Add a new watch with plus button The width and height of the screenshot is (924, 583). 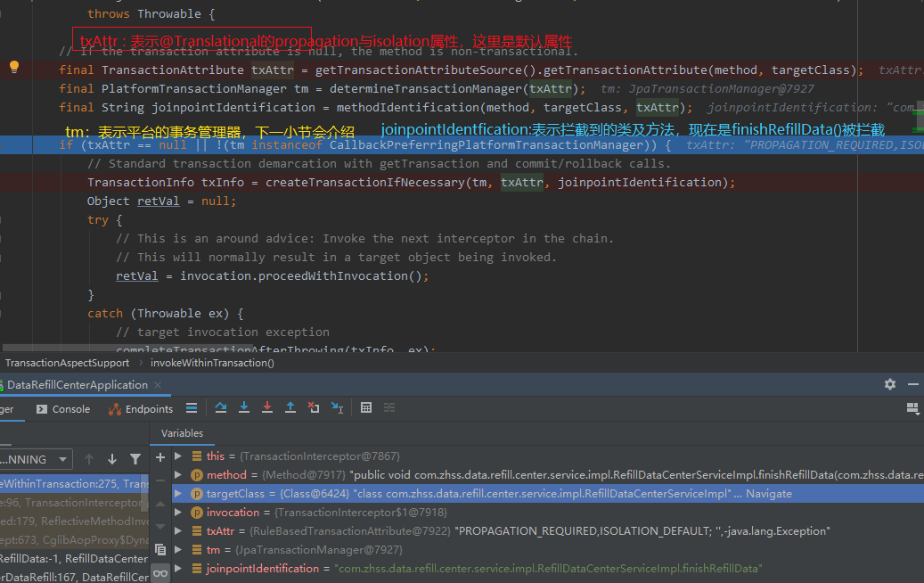[x=160, y=457]
